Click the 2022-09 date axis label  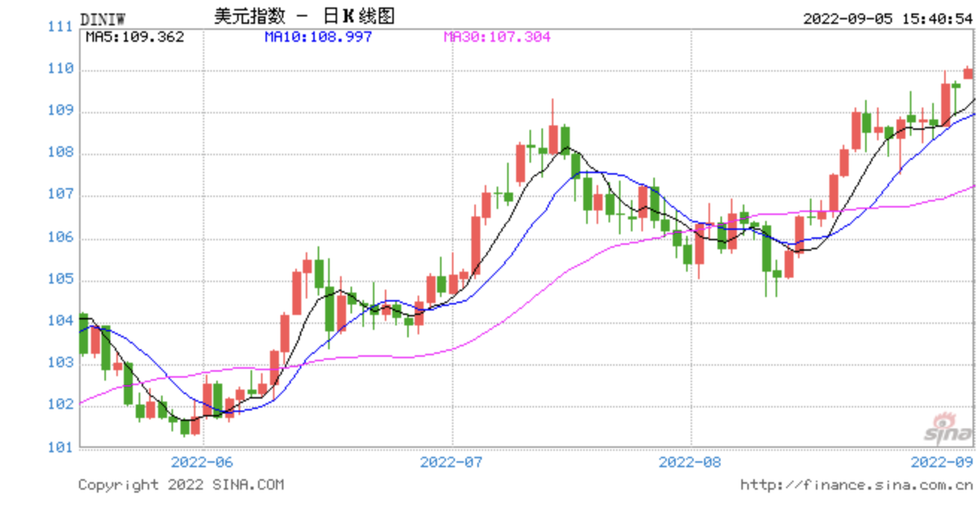tap(942, 461)
